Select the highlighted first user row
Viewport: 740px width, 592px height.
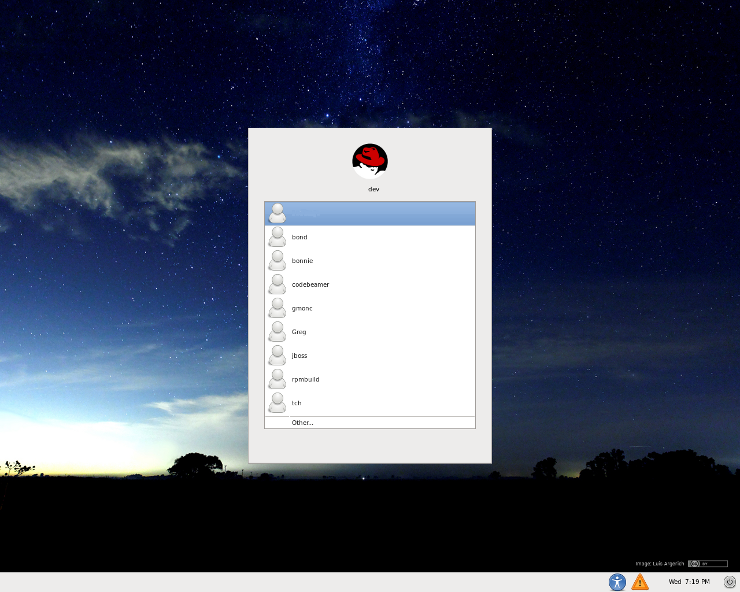(370, 213)
